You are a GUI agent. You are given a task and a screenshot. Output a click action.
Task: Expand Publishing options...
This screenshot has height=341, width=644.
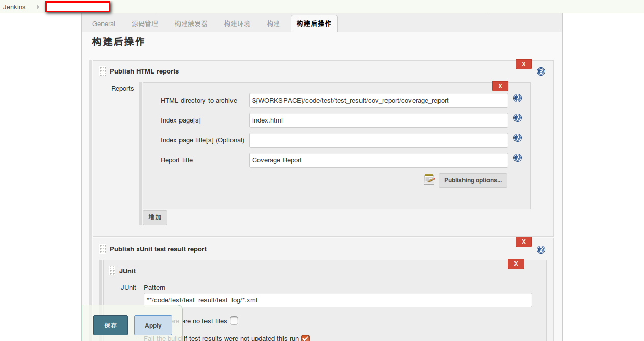point(473,180)
